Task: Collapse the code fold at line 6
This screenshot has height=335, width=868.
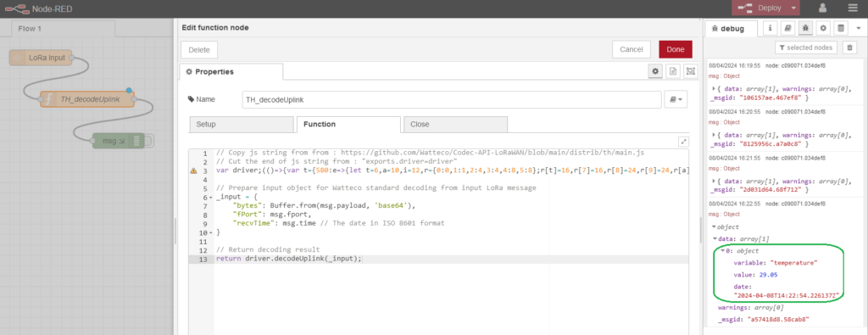Action: pyautogui.click(x=211, y=198)
